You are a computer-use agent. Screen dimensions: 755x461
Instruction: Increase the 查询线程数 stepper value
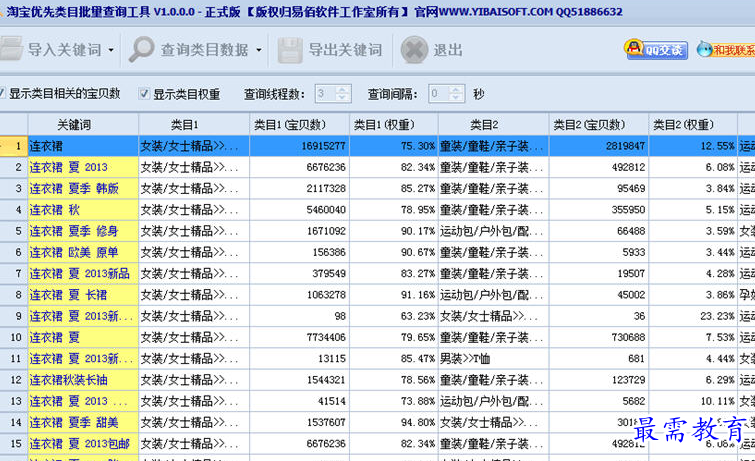(342, 90)
